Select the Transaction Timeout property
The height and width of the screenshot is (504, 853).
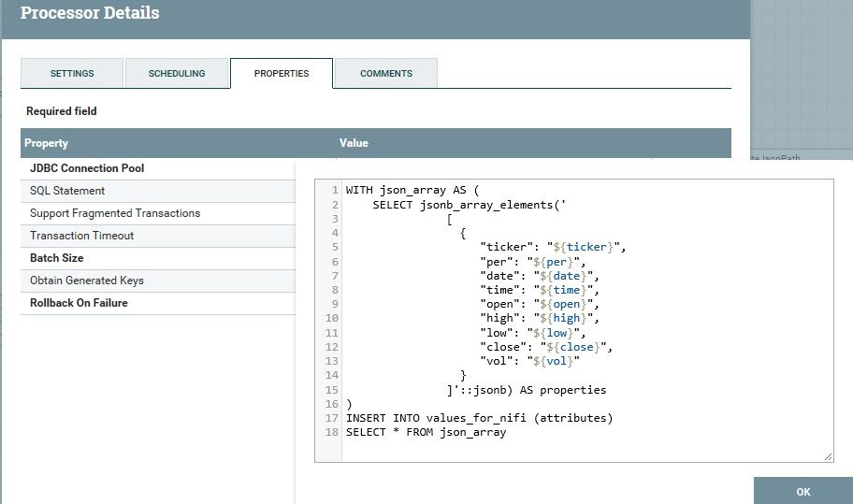pyautogui.click(x=82, y=236)
